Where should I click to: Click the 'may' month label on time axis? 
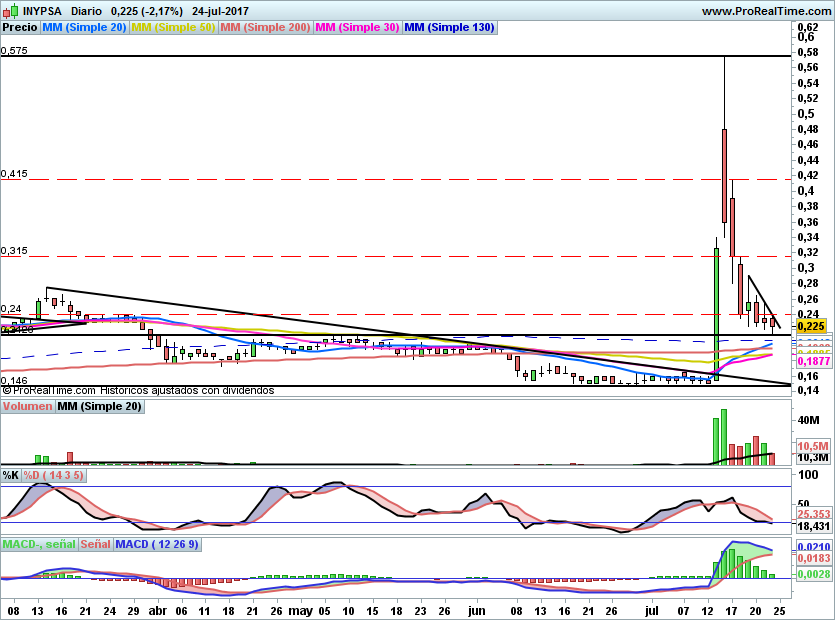click(x=300, y=611)
